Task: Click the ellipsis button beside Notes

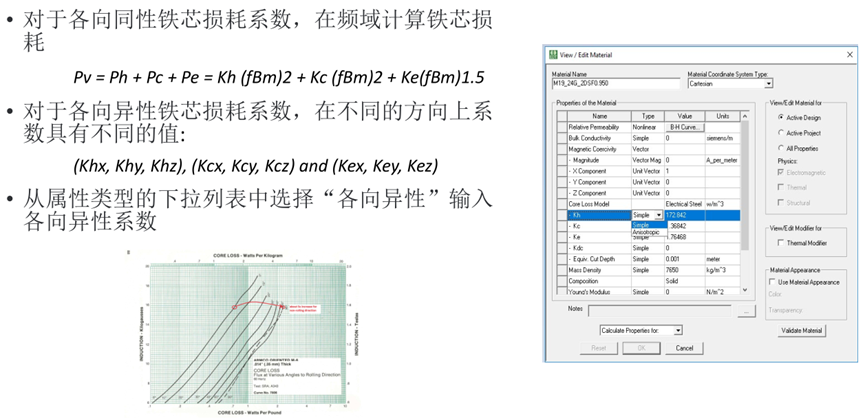Action: 746,311
